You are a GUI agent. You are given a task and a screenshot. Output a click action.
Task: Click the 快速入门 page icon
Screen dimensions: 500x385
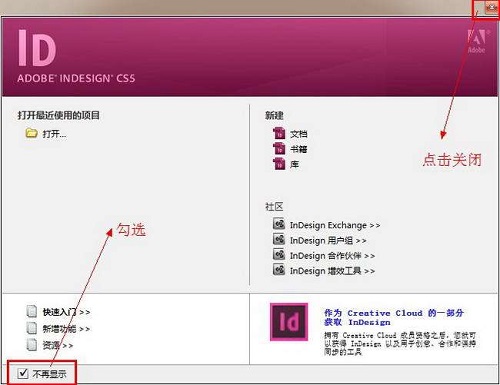32,311
